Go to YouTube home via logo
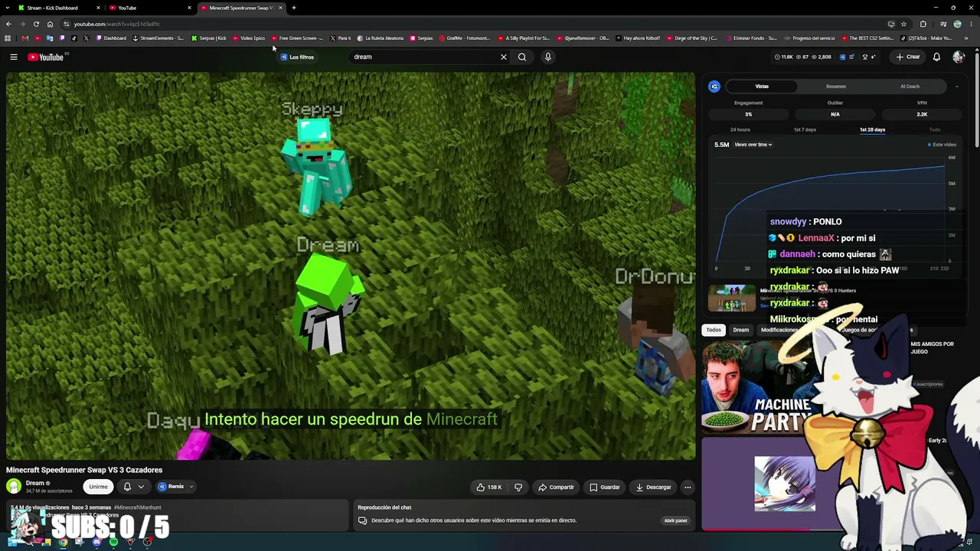Screen dimensions: 980x551 coord(46,57)
